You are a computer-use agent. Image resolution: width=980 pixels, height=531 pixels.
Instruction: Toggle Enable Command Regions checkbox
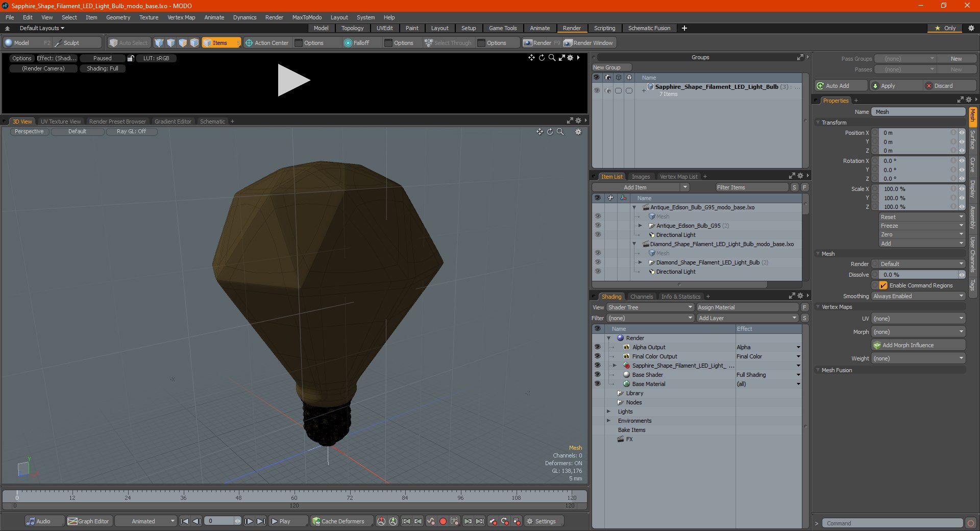pyautogui.click(x=883, y=285)
